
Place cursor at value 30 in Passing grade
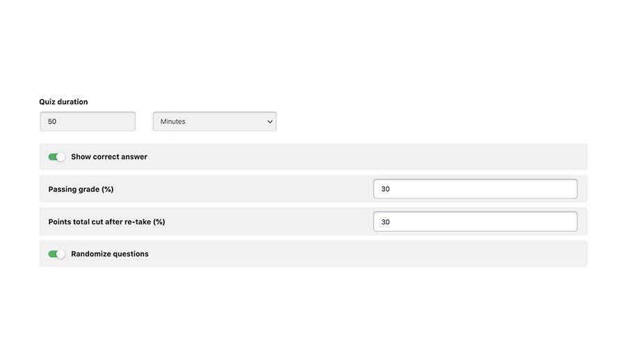[x=385, y=189]
